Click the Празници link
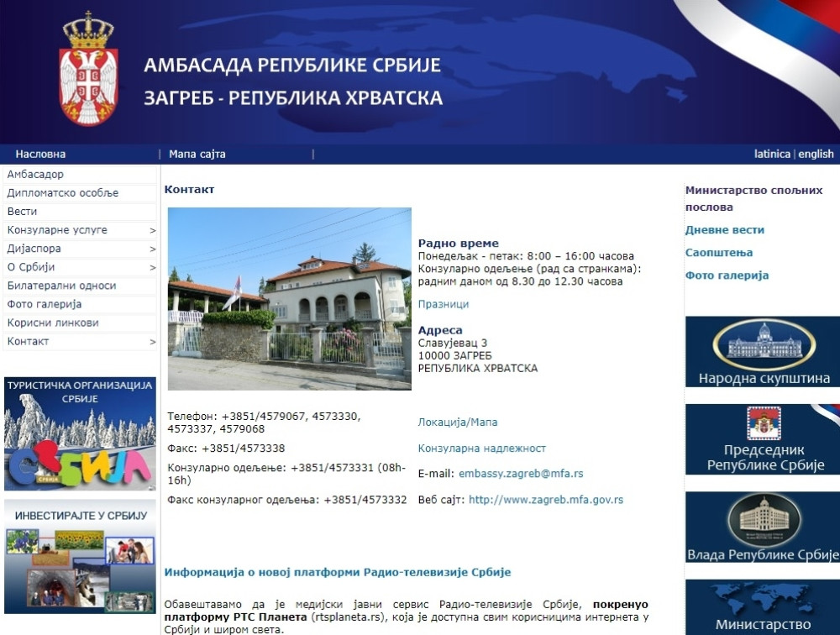This screenshot has height=635, width=840. click(441, 303)
